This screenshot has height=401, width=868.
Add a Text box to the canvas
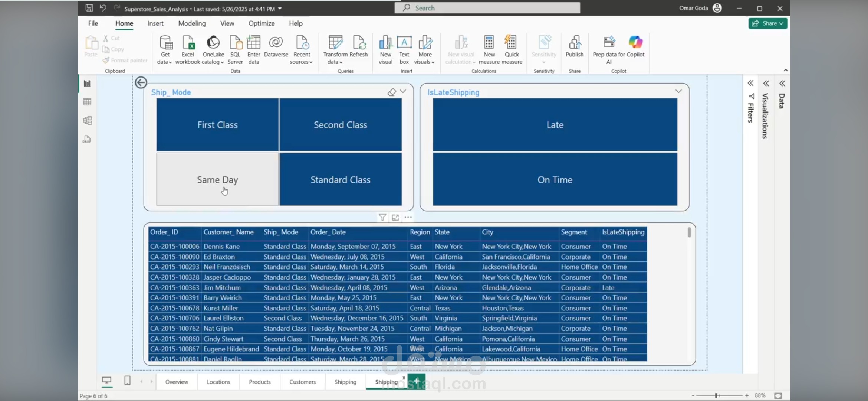[404, 50]
